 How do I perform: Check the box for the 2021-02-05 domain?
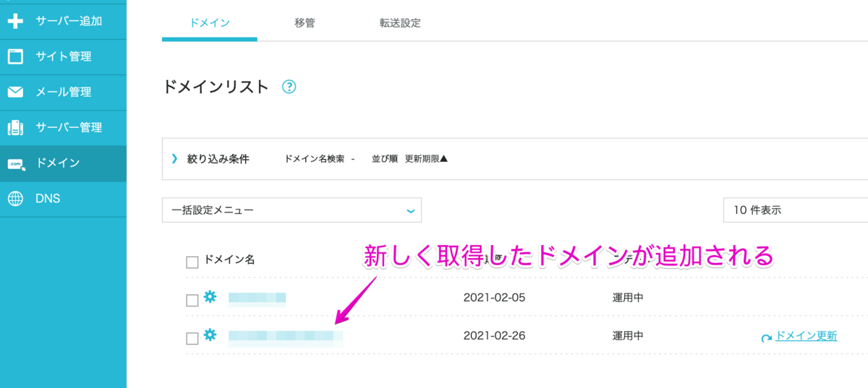click(192, 301)
